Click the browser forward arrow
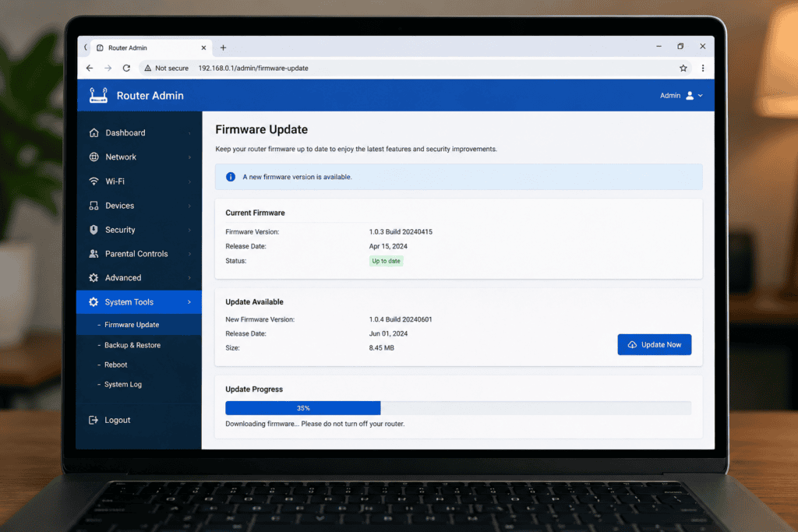Viewport: 798px width, 532px height. pyautogui.click(x=108, y=68)
